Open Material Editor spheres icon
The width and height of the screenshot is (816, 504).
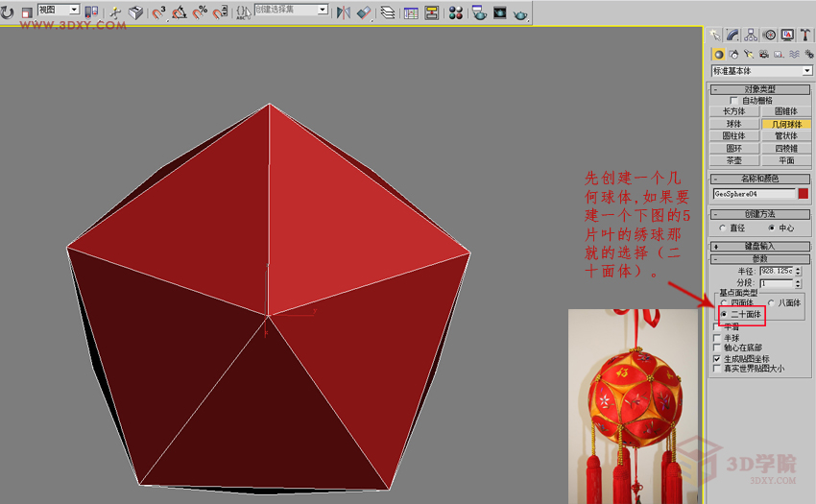point(456,13)
